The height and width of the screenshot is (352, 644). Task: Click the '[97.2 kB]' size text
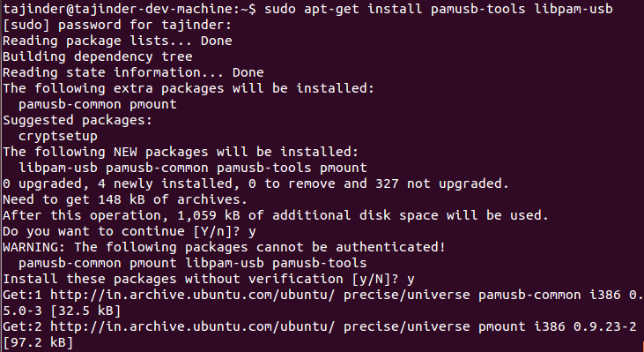38,342
